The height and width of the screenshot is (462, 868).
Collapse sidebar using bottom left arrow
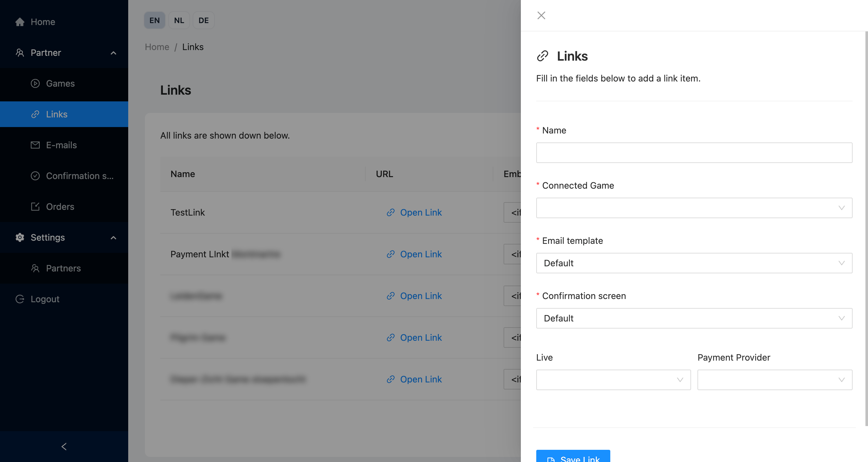tap(64, 447)
